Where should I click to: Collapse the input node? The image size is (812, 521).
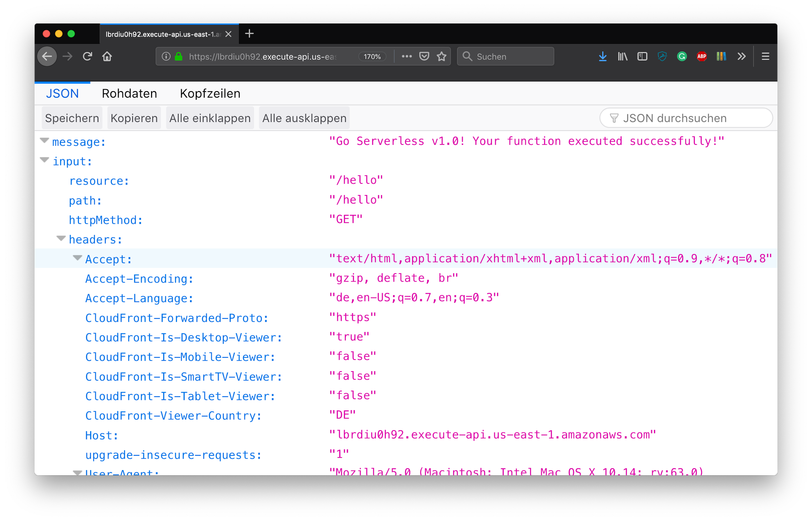click(44, 160)
